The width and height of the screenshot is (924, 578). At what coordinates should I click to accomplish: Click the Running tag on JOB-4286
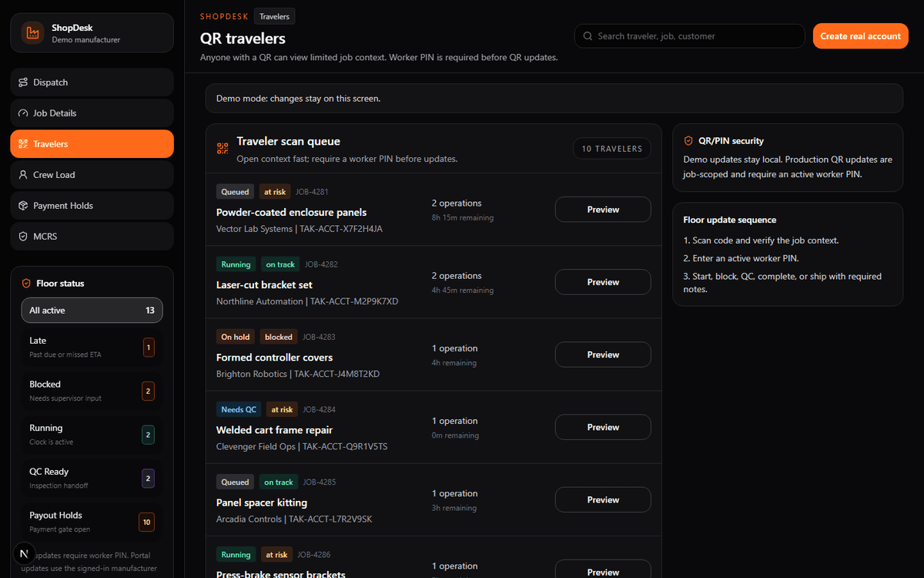click(x=236, y=554)
